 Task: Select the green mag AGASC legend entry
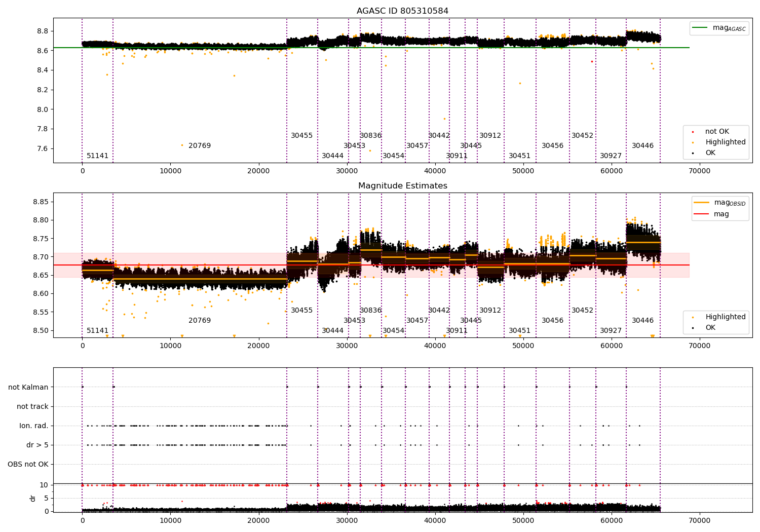pyautogui.click(x=719, y=28)
